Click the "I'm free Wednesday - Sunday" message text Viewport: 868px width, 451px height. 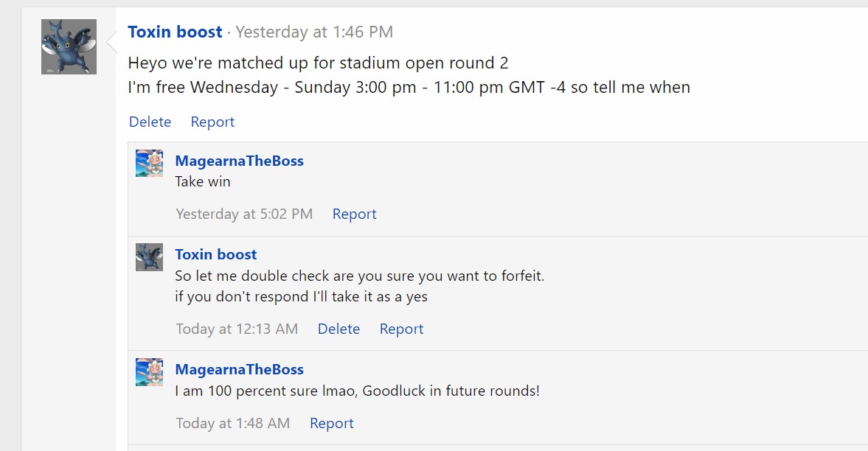(409, 87)
